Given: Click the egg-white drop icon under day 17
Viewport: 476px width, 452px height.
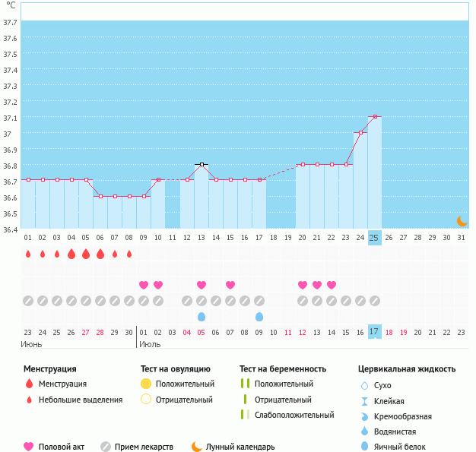Looking at the screenshot, I should [259, 316].
